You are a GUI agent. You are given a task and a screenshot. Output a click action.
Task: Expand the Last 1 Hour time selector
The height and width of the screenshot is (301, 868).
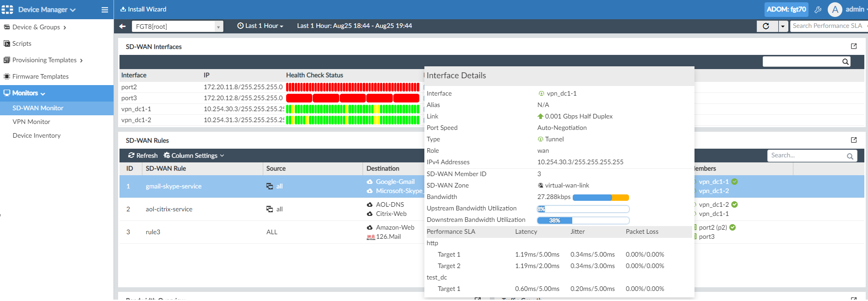pyautogui.click(x=260, y=26)
